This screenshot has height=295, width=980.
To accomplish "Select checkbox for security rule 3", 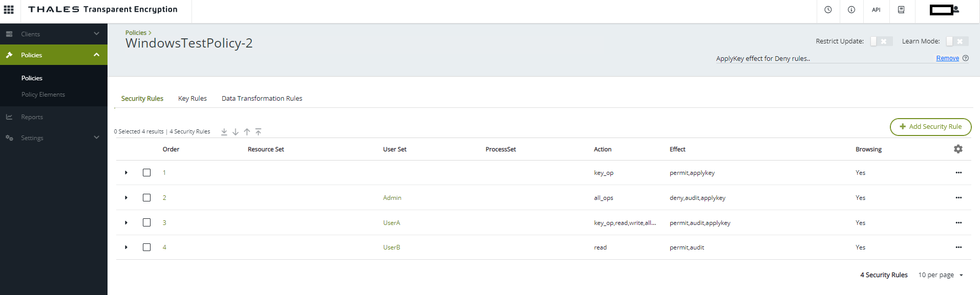I will [147, 222].
